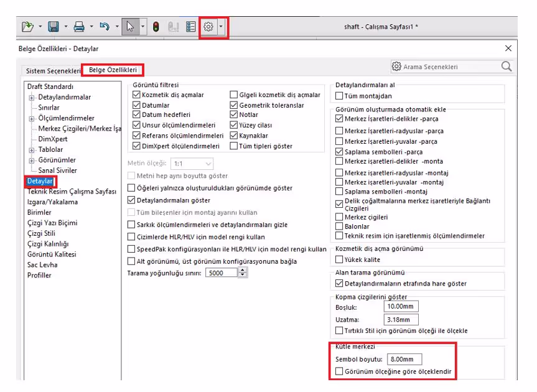Check Sarkık ölçümlendirmeleri ve detaylandırmaları gizle
The image size is (537, 392).
[131, 225]
